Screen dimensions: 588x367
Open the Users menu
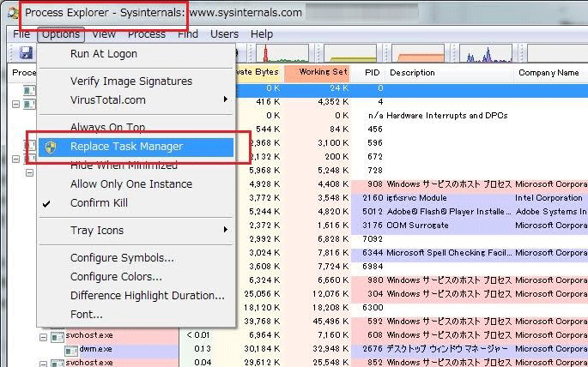224,34
